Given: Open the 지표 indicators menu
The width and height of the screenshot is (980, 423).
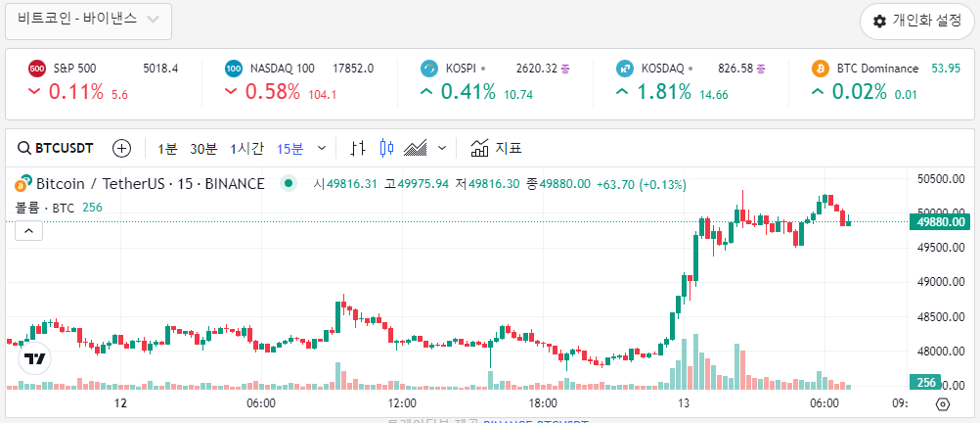Looking at the screenshot, I should click(x=496, y=148).
